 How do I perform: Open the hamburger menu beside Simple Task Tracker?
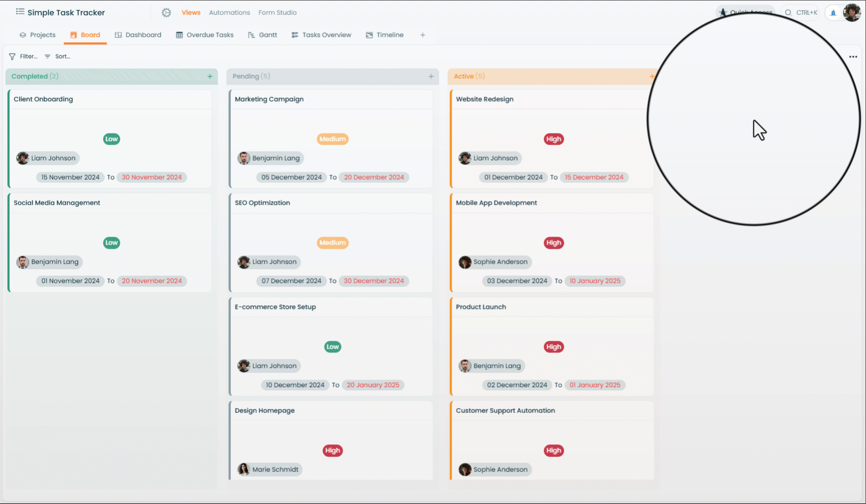click(20, 12)
